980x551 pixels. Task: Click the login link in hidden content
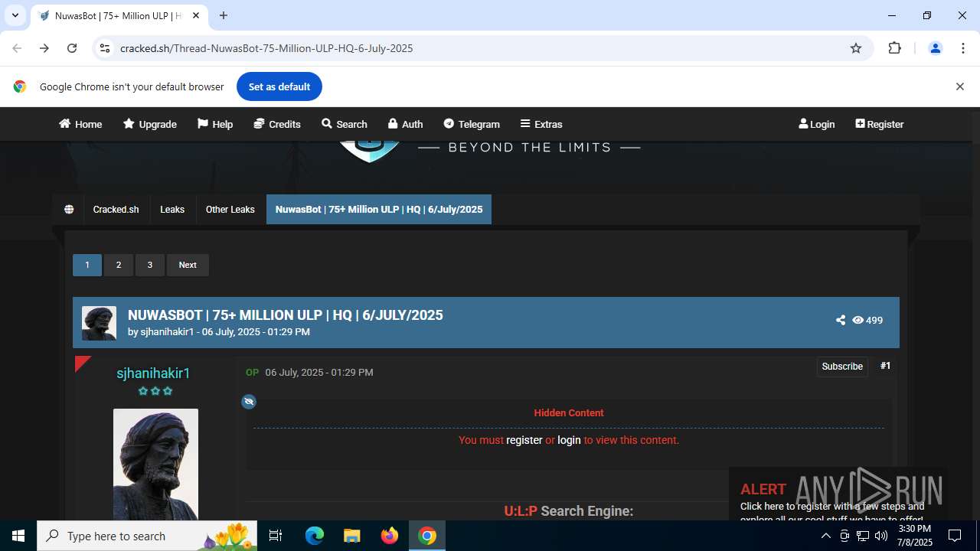569,440
